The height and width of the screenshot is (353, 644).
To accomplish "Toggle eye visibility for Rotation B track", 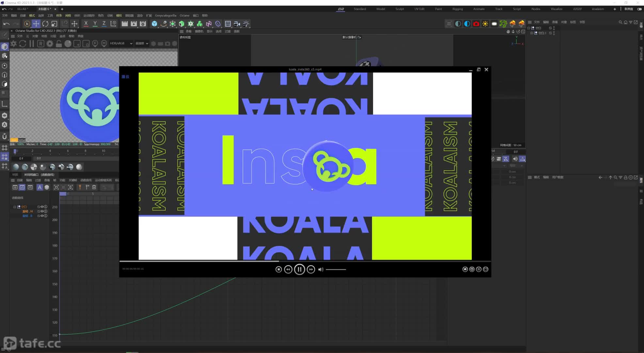I will pos(42,216).
